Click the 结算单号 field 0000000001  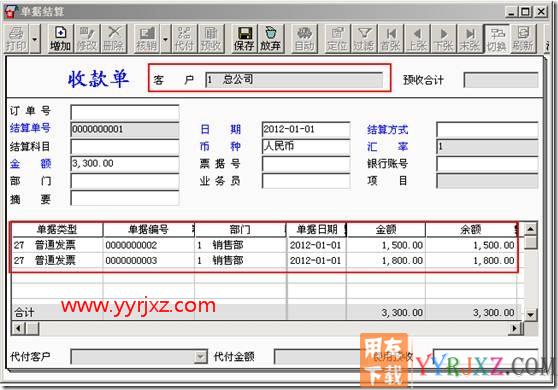pyautogui.click(x=125, y=130)
